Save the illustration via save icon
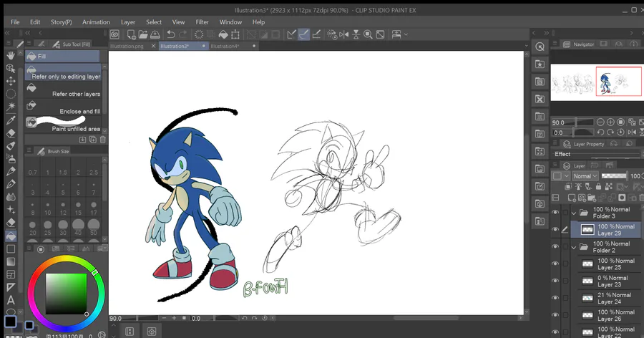 (155, 34)
